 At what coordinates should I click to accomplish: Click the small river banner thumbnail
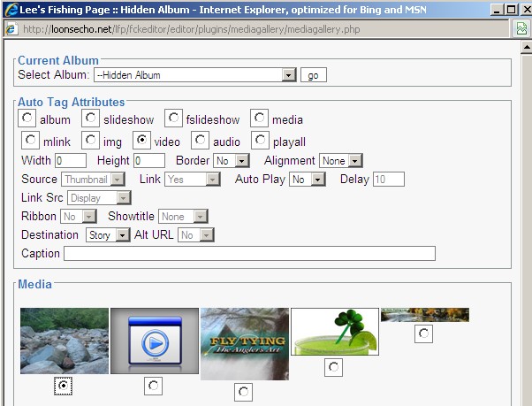pos(424,315)
